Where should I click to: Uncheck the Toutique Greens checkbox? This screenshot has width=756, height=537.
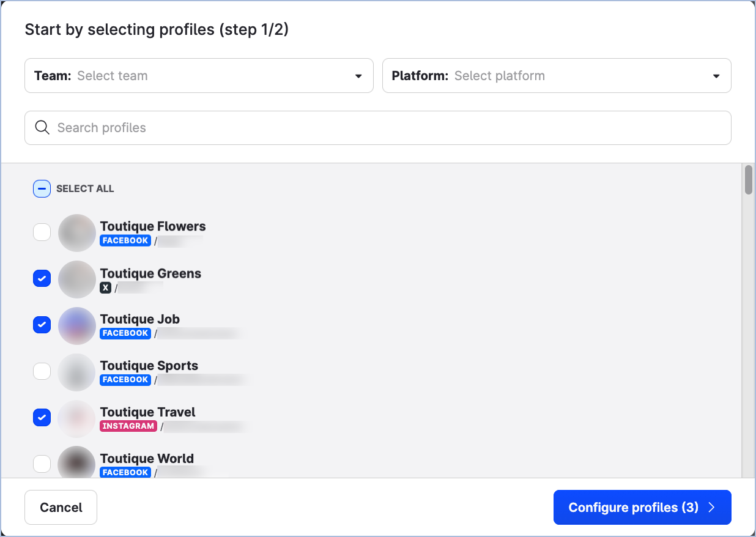42,279
